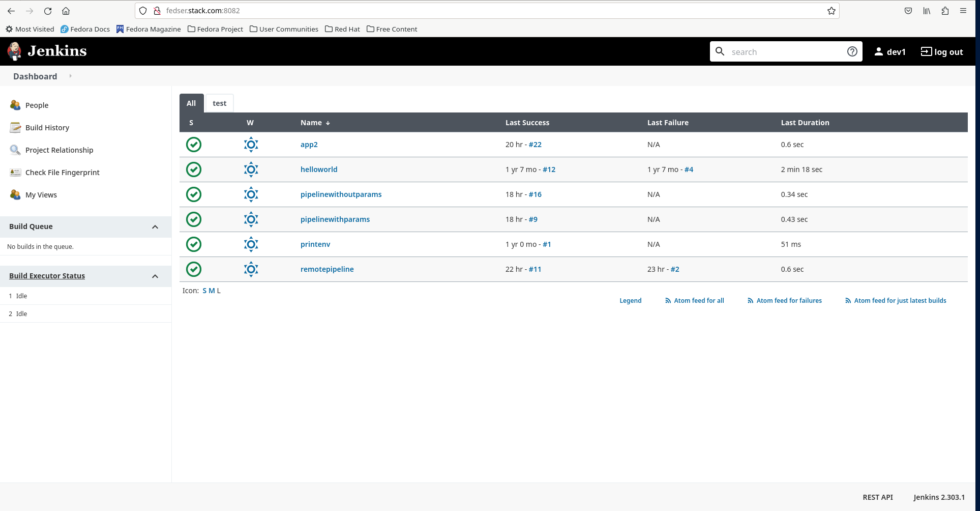Open the People sidebar icon

pos(15,105)
